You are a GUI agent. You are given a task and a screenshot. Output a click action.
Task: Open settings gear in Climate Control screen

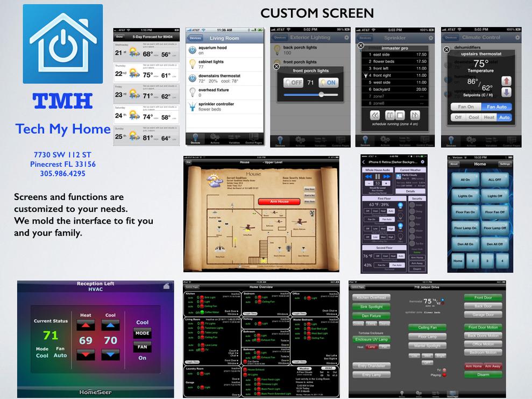click(517, 38)
